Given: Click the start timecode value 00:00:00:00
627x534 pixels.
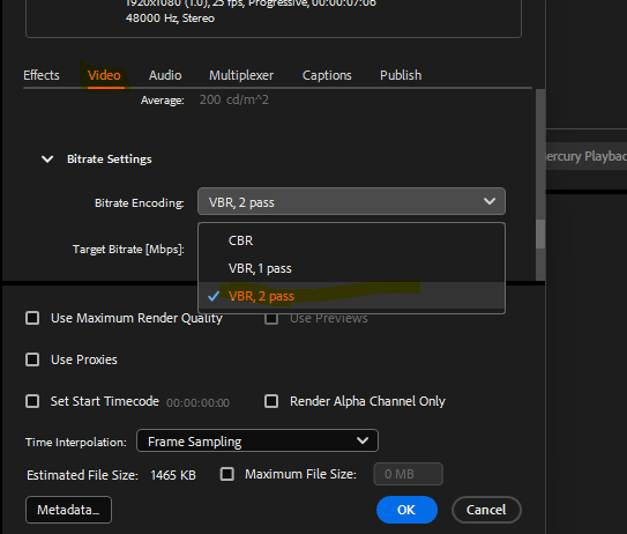Looking at the screenshot, I should click(x=198, y=403).
